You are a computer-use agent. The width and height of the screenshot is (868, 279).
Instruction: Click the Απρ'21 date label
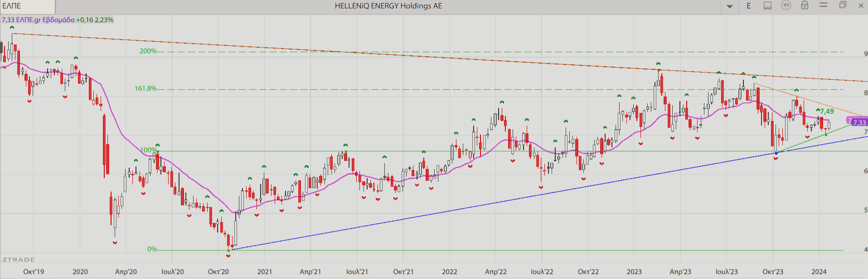point(310,272)
